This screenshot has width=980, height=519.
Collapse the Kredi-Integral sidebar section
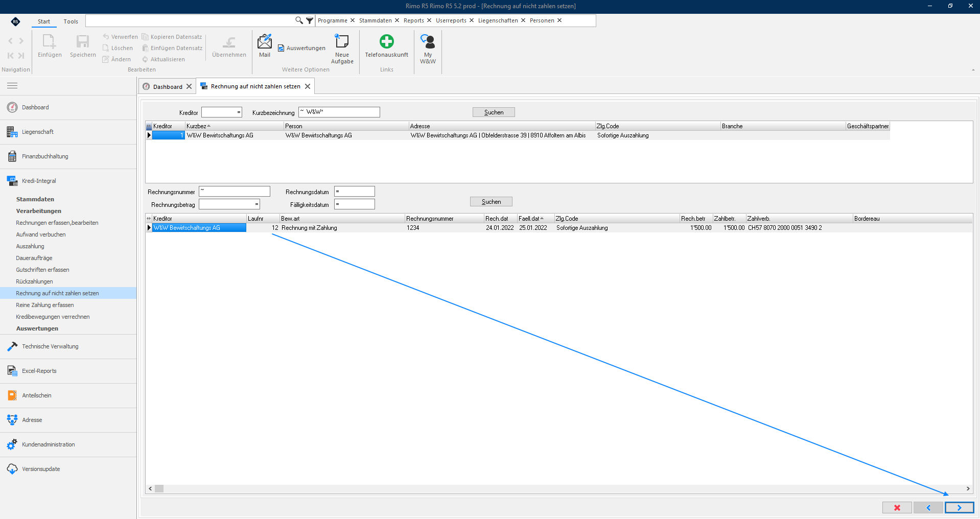point(68,181)
